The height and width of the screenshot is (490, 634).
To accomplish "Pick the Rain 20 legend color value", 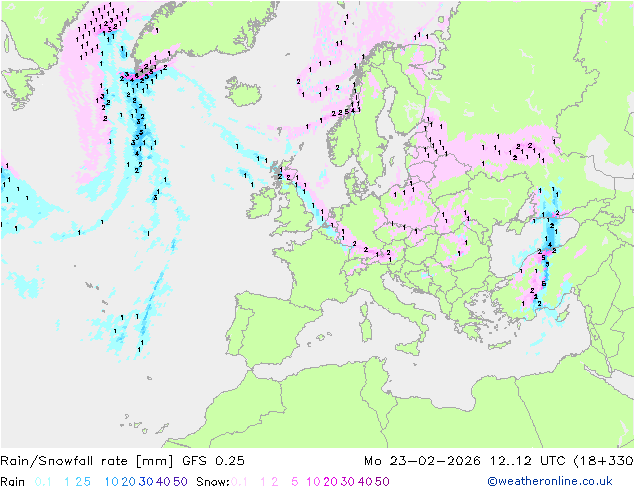I will coord(129,482).
